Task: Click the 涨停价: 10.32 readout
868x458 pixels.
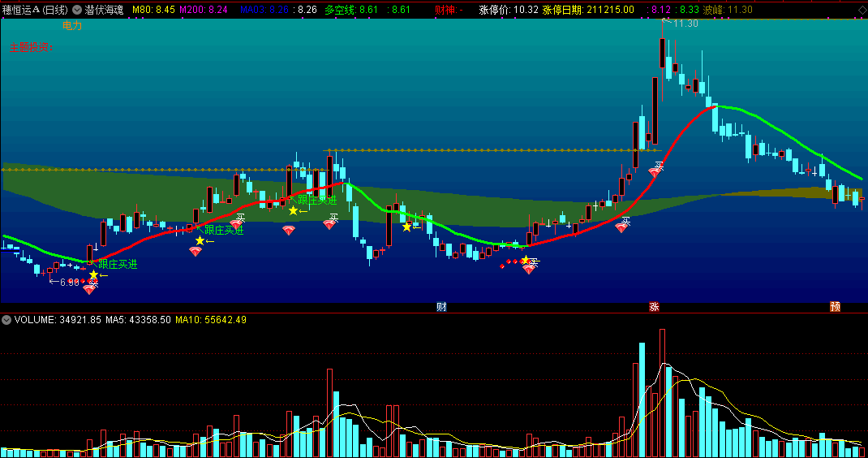Action: tap(509, 10)
